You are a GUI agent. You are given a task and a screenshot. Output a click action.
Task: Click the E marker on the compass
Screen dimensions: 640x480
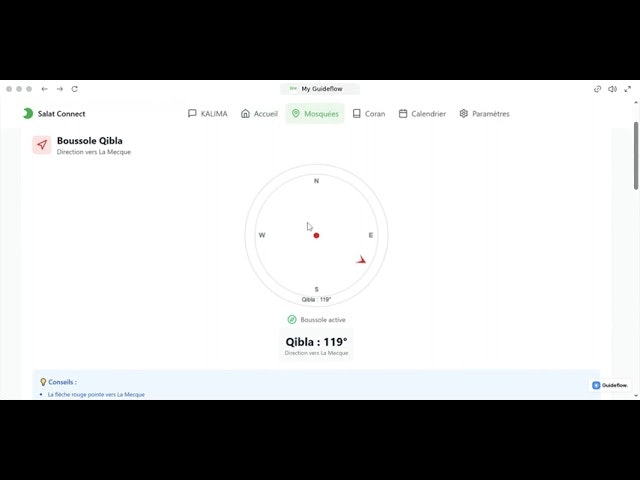pyautogui.click(x=371, y=235)
